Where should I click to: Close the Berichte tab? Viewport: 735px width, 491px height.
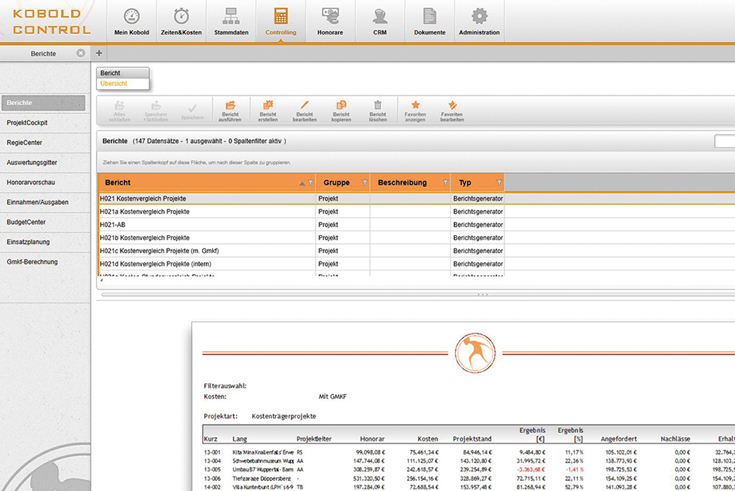[x=81, y=53]
